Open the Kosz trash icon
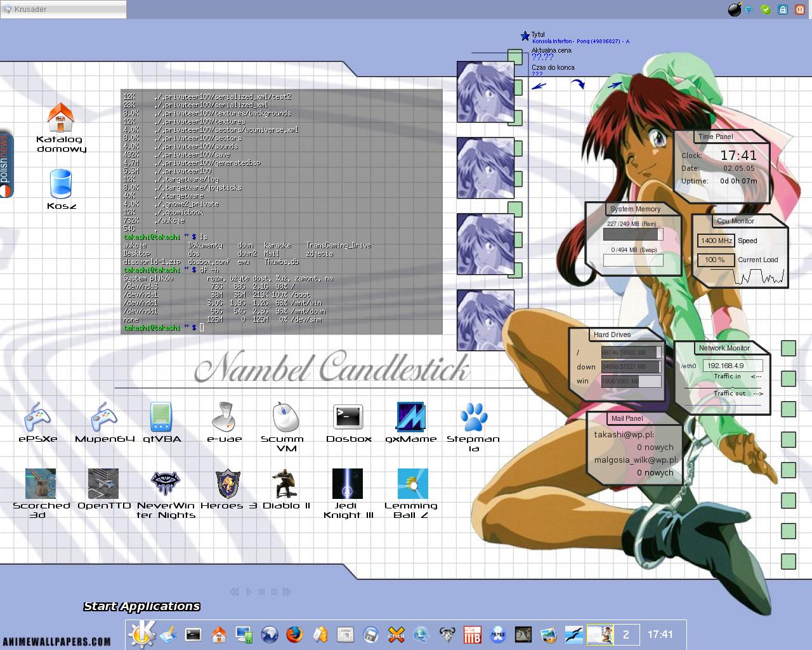The height and width of the screenshot is (650, 812). (61, 184)
